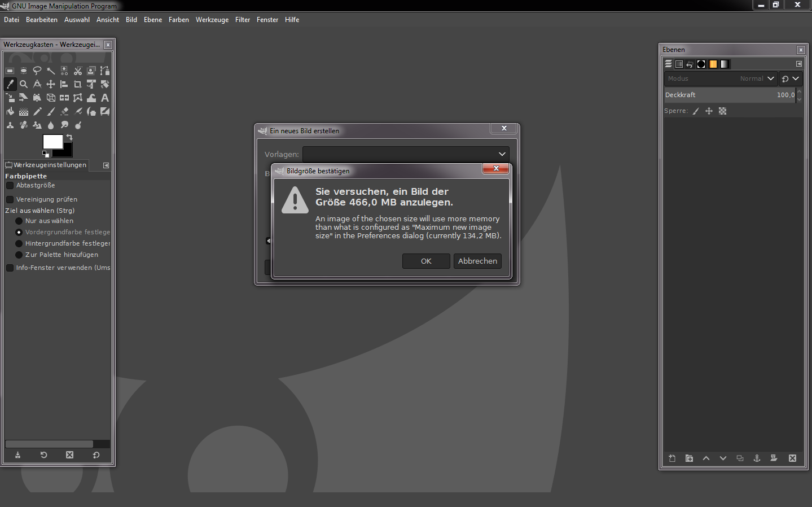The height and width of the screenshot is (507, 812).
Task: Create a new layer in Ebenen panel
Action: [x=672, y=458]
